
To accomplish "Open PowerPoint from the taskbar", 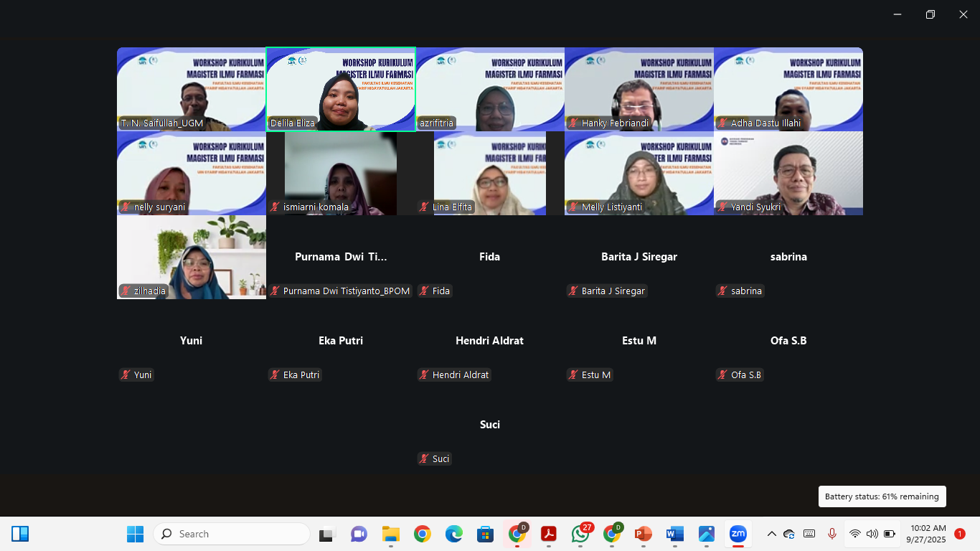I will (643, 534).
